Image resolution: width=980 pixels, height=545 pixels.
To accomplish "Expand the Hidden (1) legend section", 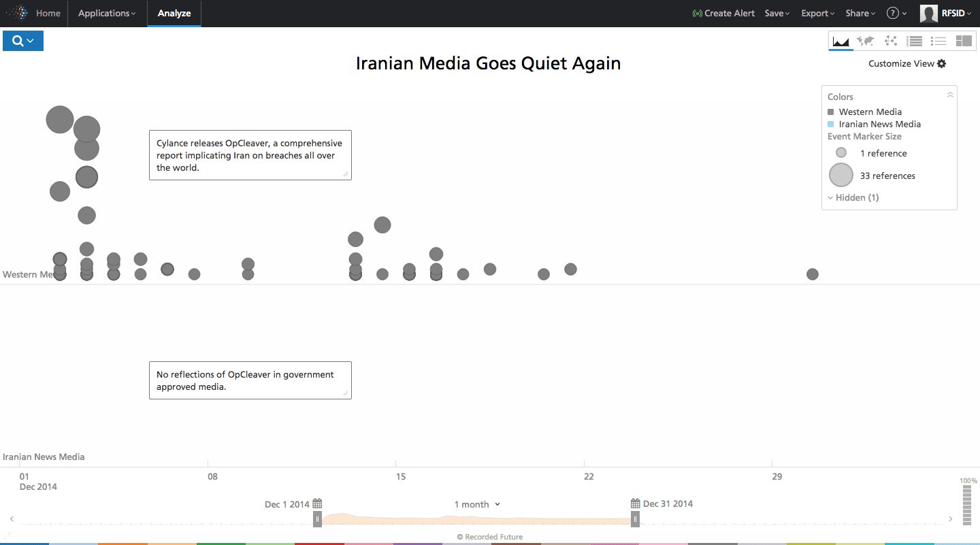I will pos(853,197).
